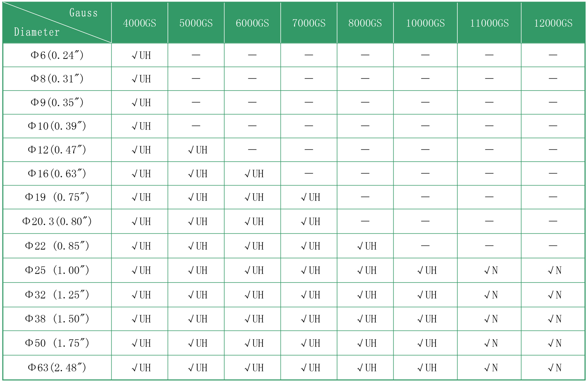Image resolution: width=588 pixels, height=384 pixels.
Task: Select the Φ6(0.24″) row label
Action: [x=57, y=55]
